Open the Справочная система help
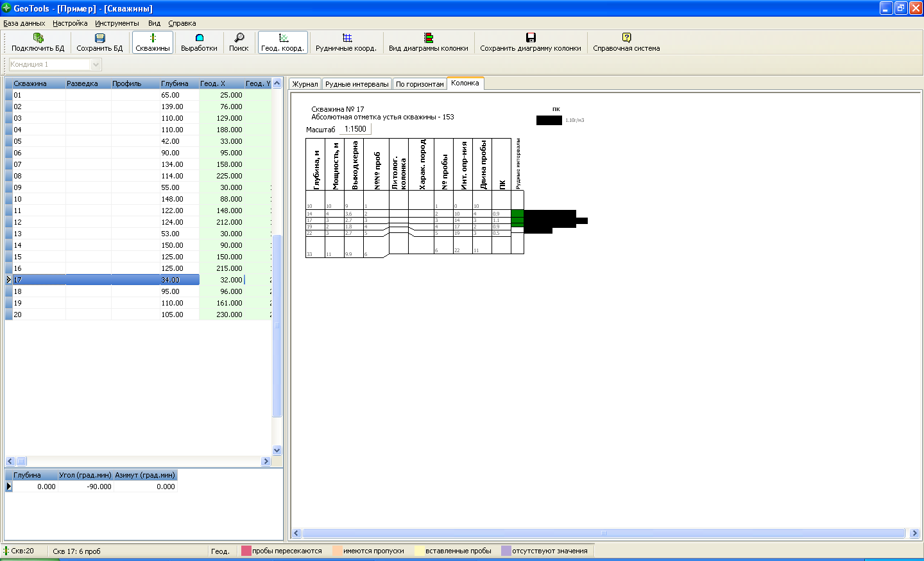The width and height of the screenshot is (924, 561). (x=626, y=39)
